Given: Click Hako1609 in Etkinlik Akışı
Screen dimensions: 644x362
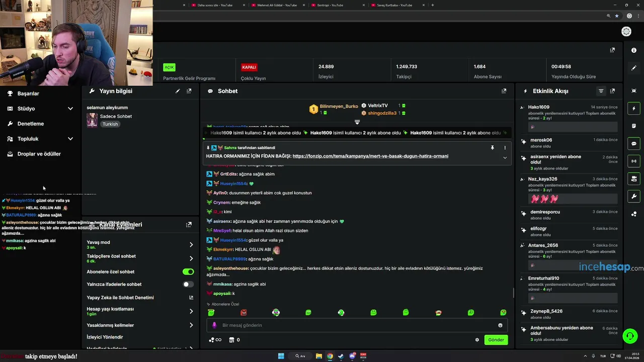Looking at the screenshot, I should click(x=538, y=107).
